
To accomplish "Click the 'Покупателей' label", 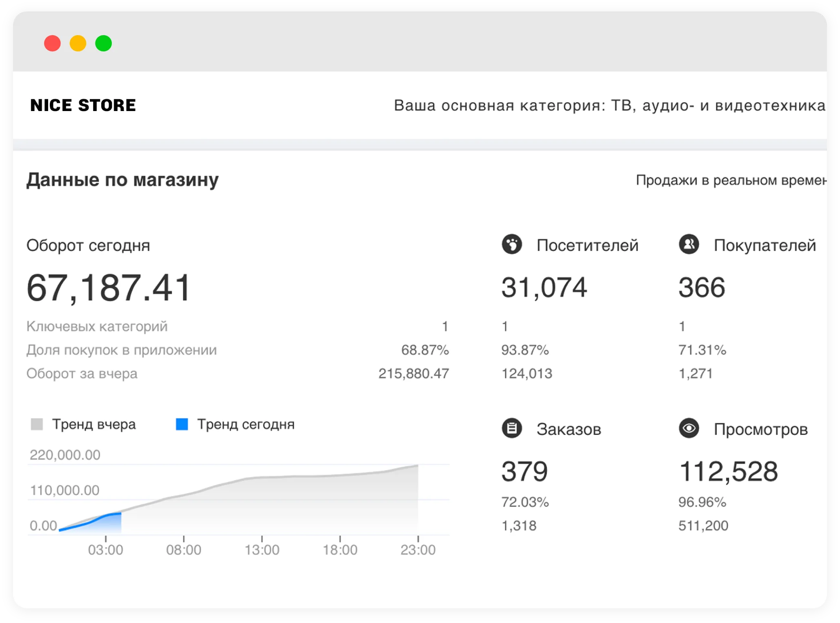I will tap(765, 245).
